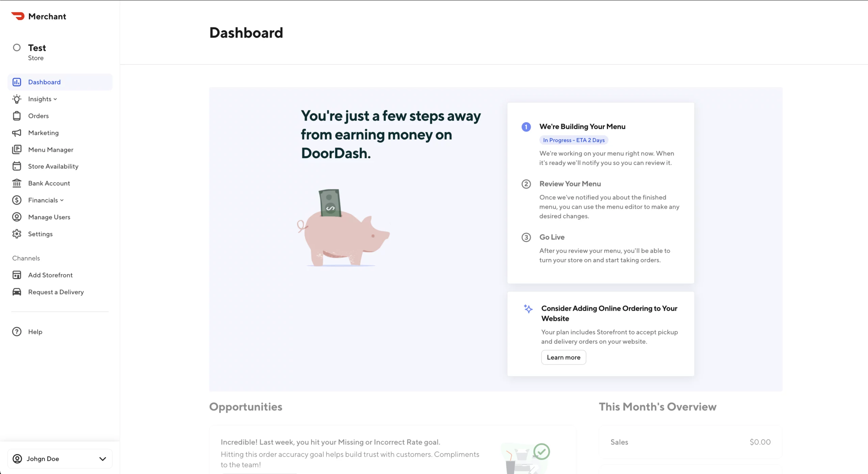Screen dimensions: 868x474
Task: Click the Review Your Menu step heading
Action: pyautogui.click(x=570, y=184)
